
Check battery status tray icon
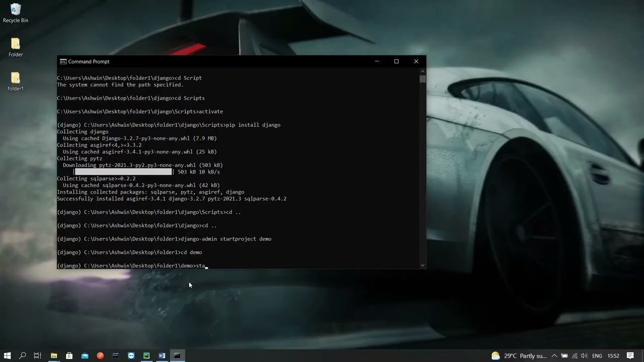[x=565, y=355]
